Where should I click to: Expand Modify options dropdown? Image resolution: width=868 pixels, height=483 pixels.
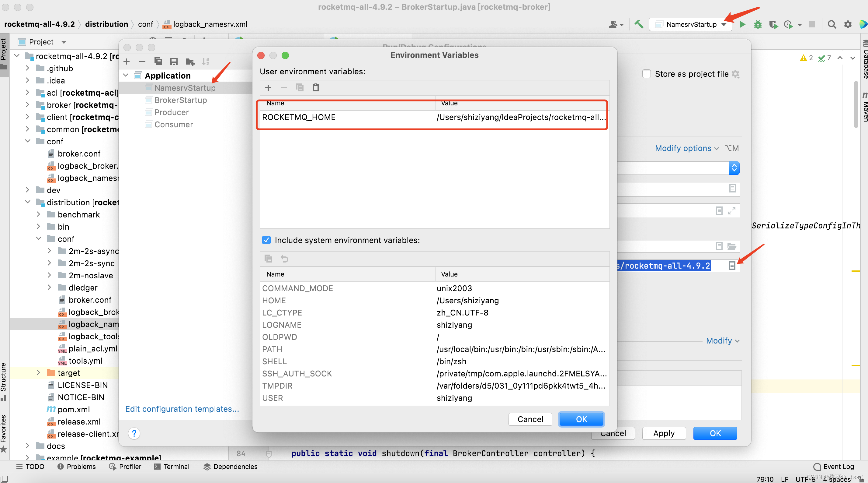(686, 148)
